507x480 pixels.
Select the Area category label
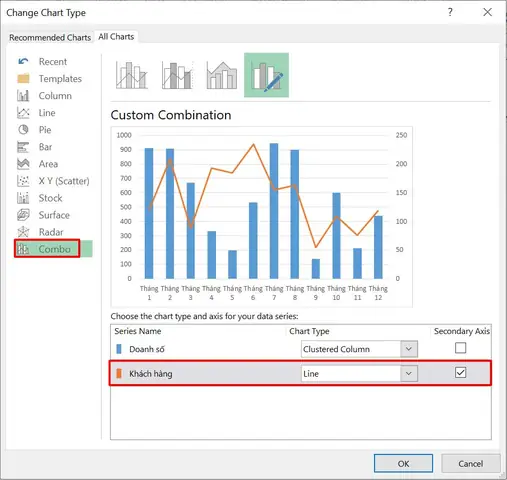48,164
